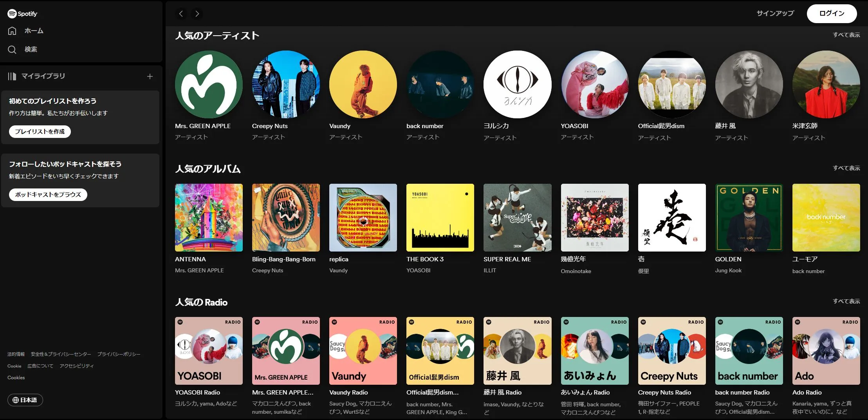Open SUPER REAL ME album cover

pyautogui.click(x=518, y=217)
